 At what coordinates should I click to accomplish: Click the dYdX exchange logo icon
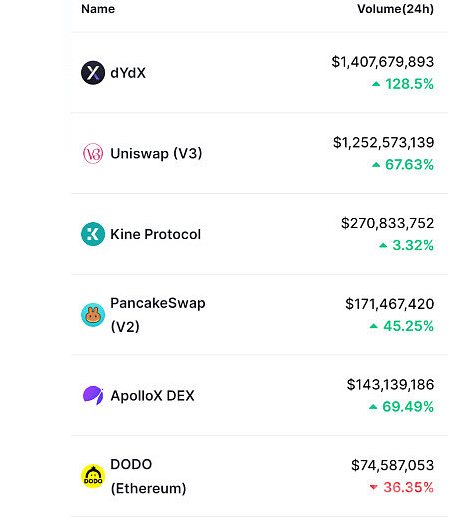coord(93,73)
